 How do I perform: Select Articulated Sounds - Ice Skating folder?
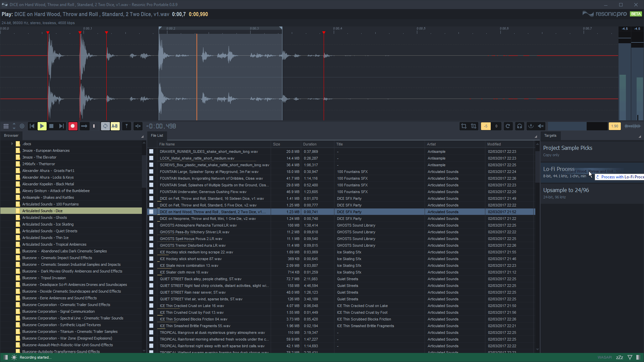(x=49, y=224)
